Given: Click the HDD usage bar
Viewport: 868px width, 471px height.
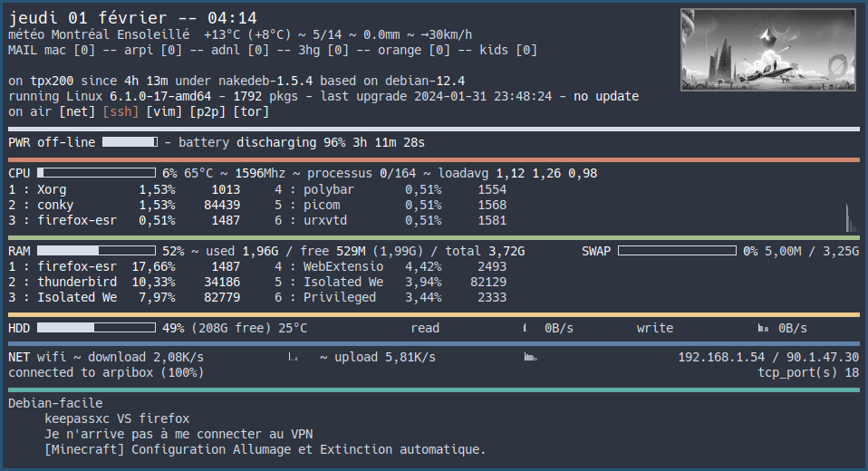Looking at the screenshot, I should [97, 328].
